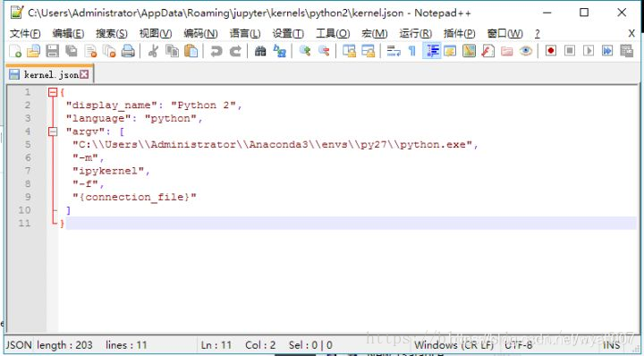Collapse the argv array fold on line 4
This screenshot has height=356, width=644.
[x=53, y=131]
